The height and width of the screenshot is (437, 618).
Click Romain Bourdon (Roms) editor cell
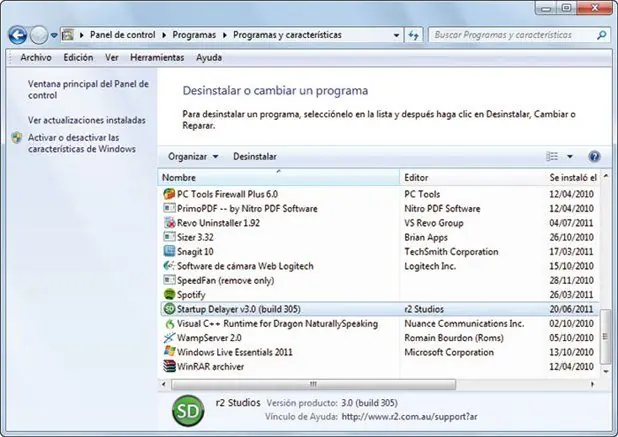pos(454,338)
